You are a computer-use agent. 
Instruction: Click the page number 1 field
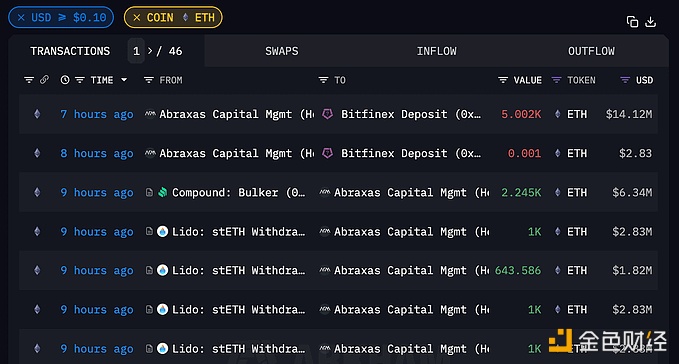[x=136, y=51]
